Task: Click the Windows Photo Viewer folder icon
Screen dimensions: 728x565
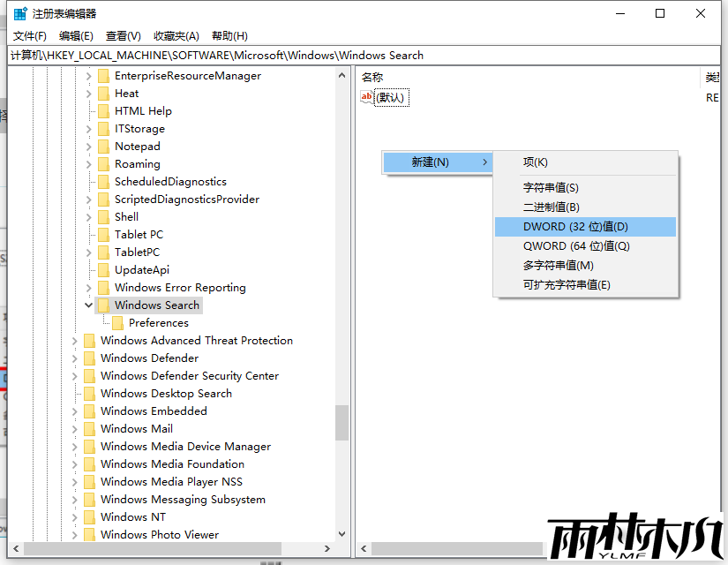Action: click(91, 534)
